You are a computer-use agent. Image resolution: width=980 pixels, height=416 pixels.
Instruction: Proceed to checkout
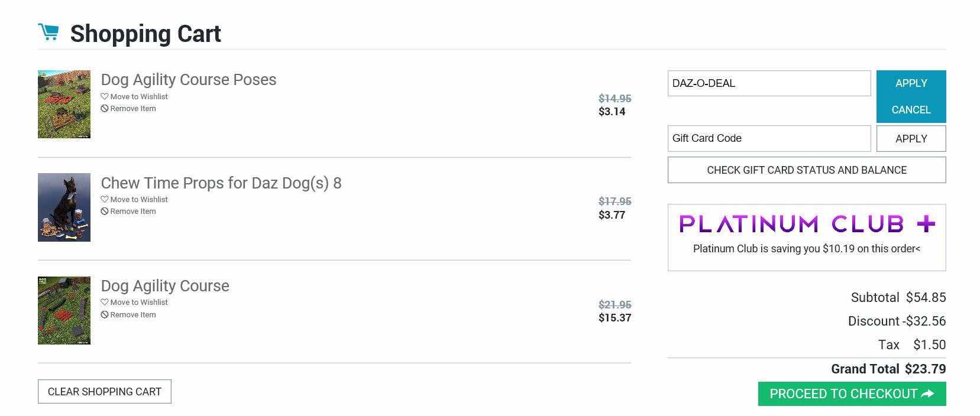click(851, 394)
